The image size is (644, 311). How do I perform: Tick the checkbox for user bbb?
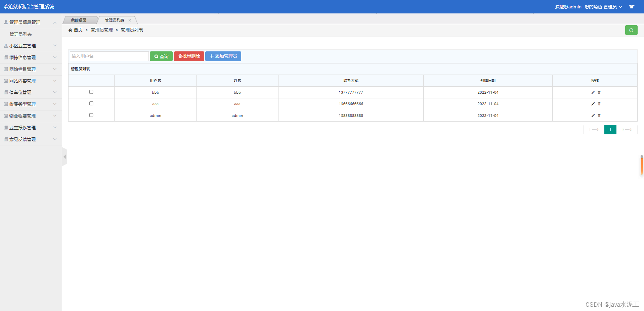pos(91,92)
